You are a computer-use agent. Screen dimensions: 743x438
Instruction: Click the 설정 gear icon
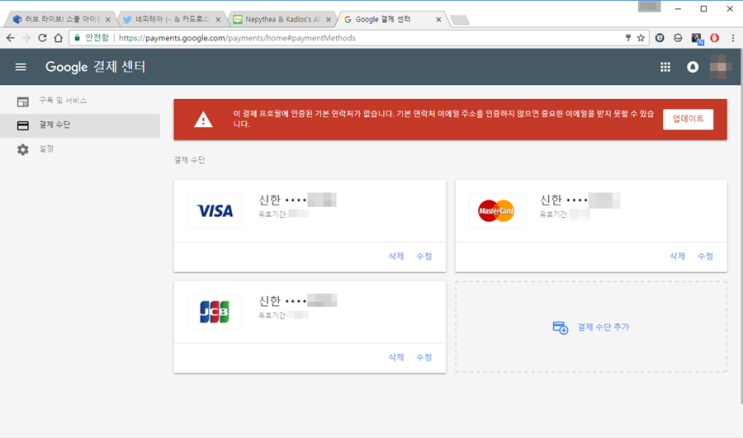coord(23,150)
